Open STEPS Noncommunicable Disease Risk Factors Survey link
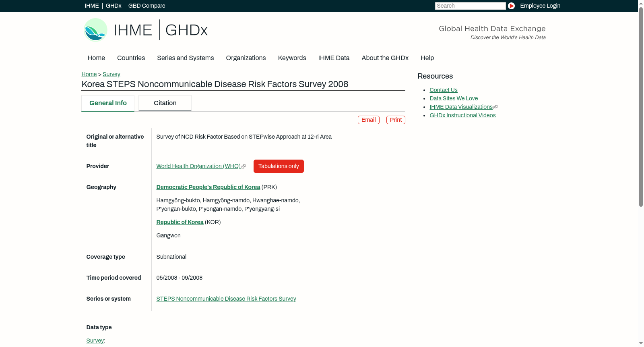 click(226, 299)
